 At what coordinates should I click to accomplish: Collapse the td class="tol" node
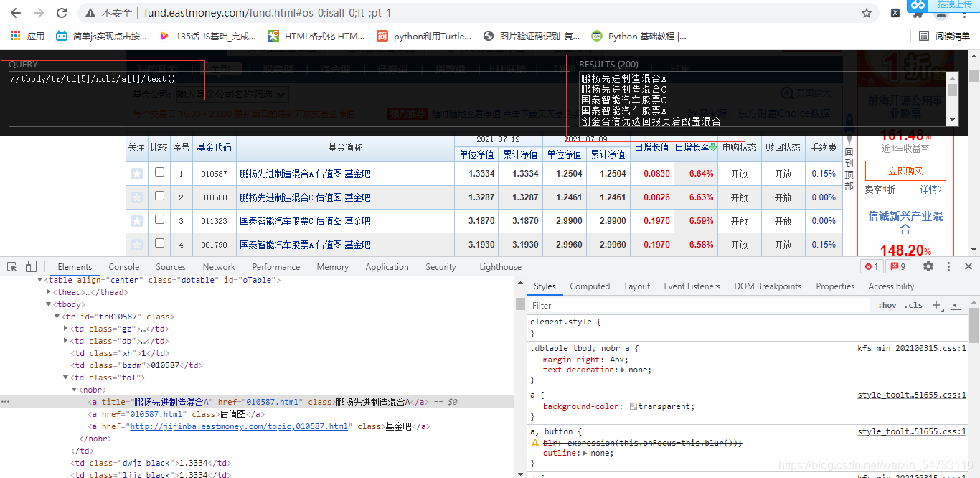tap(66, 378)
